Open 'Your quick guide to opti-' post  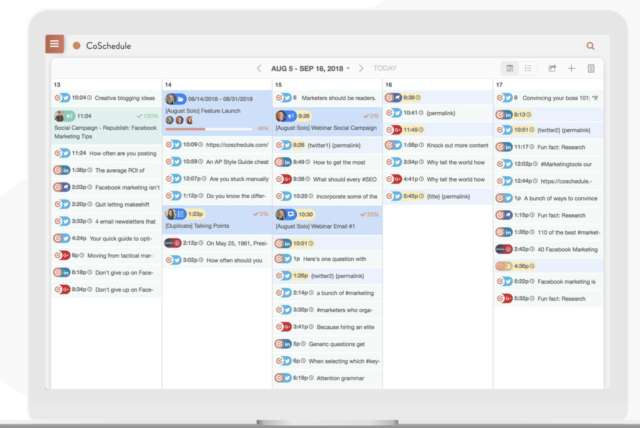click(106, 238)
